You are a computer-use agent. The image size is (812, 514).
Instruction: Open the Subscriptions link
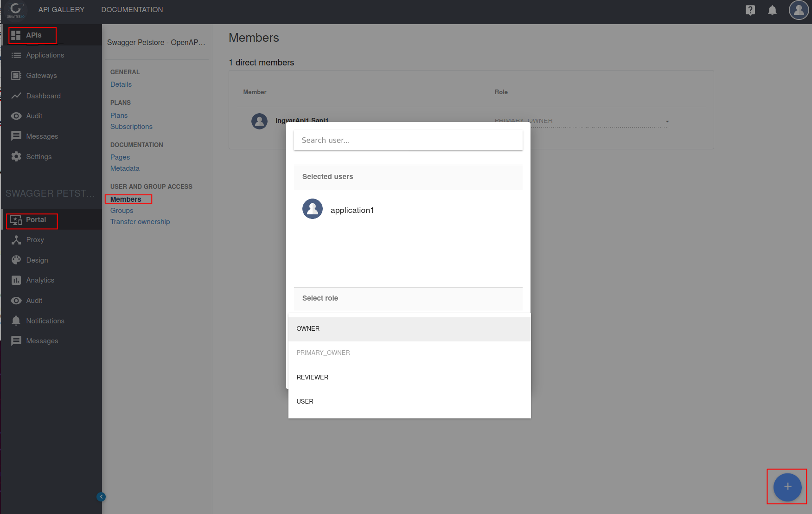pos(131,127)
